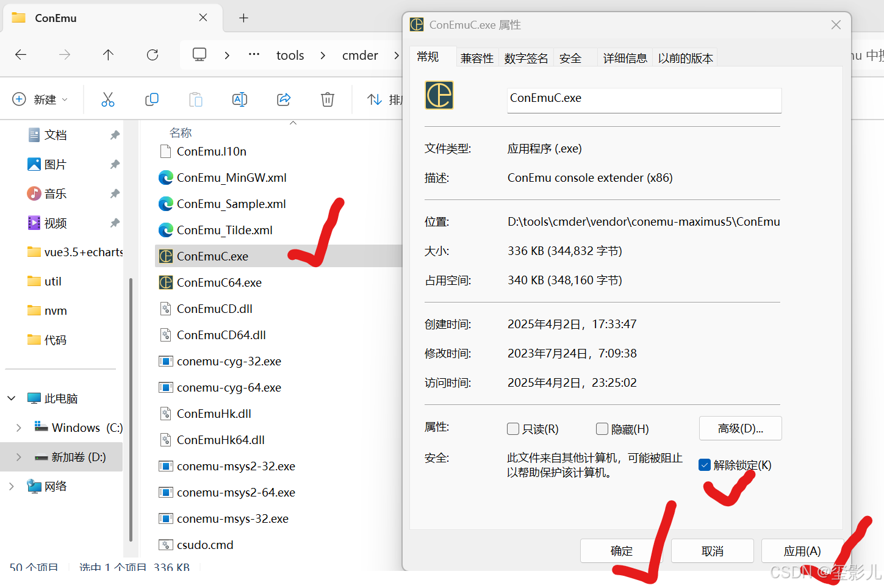
Task: Click the chevron after tools in address bar
Action: [323, 55]
